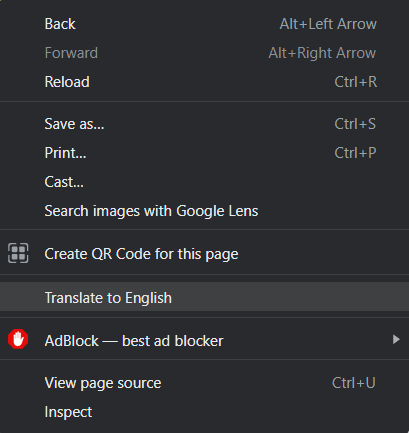Reload the page from the menu
This screenshot has height=433, width=409.
click(x=204, y=82)
